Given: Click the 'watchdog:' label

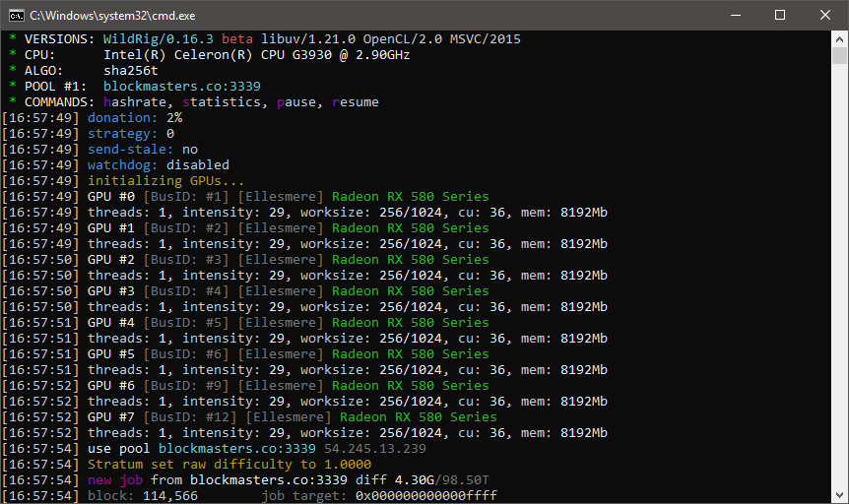Looking at the screenshot, I should (x=123, y=164).
